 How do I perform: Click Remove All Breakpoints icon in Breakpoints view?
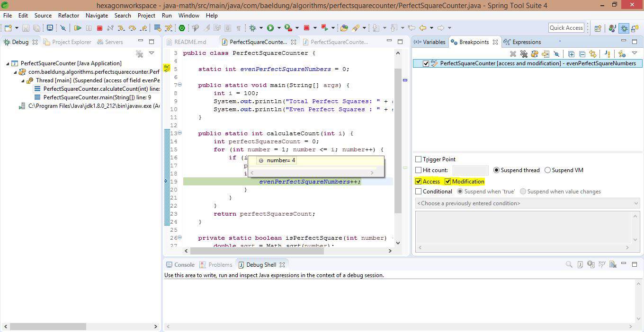524,54
